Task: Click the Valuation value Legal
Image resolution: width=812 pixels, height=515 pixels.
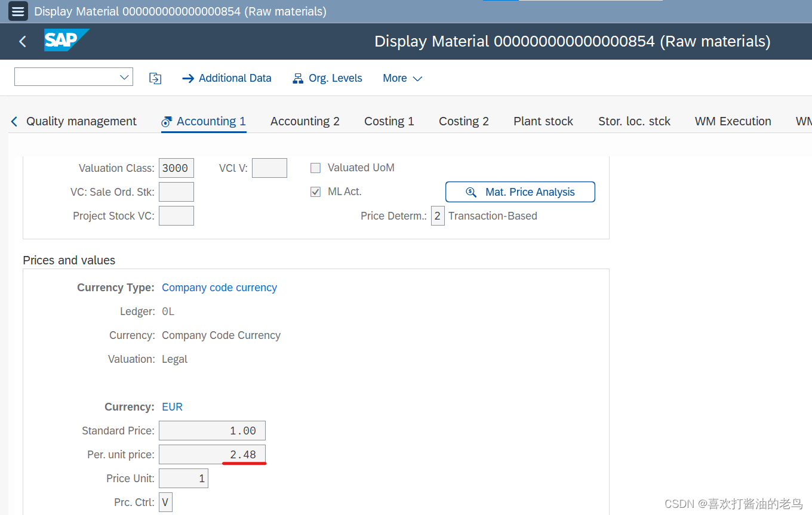Action: click(174, 359)
